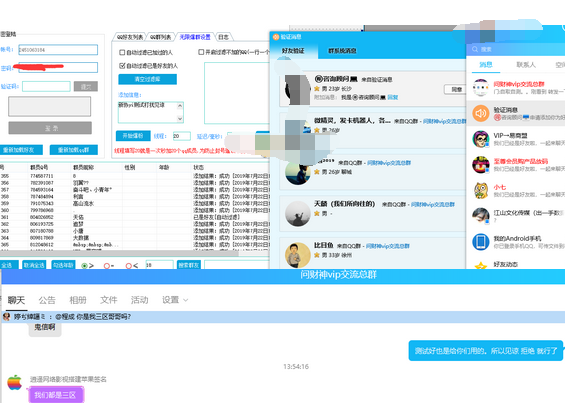Click 比目鱼 requester avatar
Screen dimensions: 565x403
coord(298,255)
